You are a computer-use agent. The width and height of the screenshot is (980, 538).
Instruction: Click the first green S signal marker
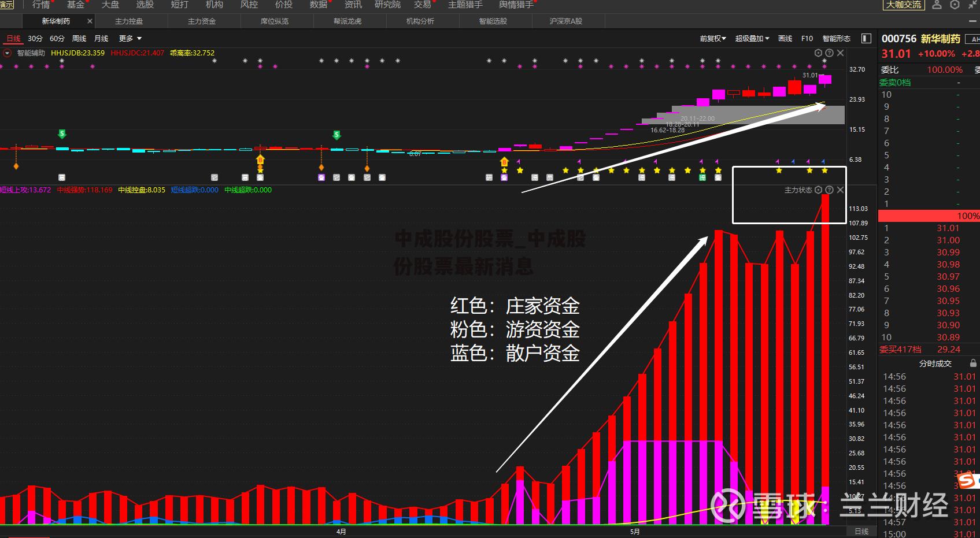point(62,134)
